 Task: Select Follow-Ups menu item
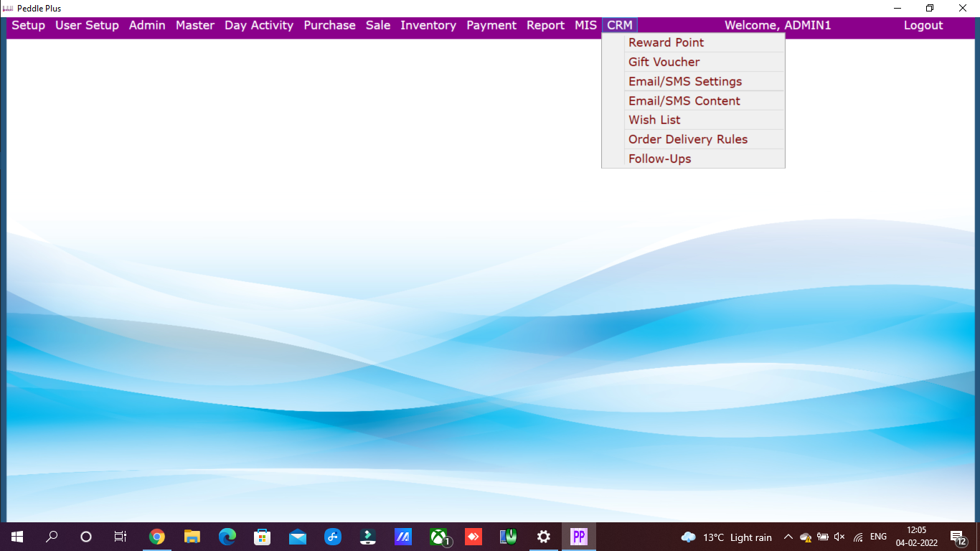(x=659, y=159)
